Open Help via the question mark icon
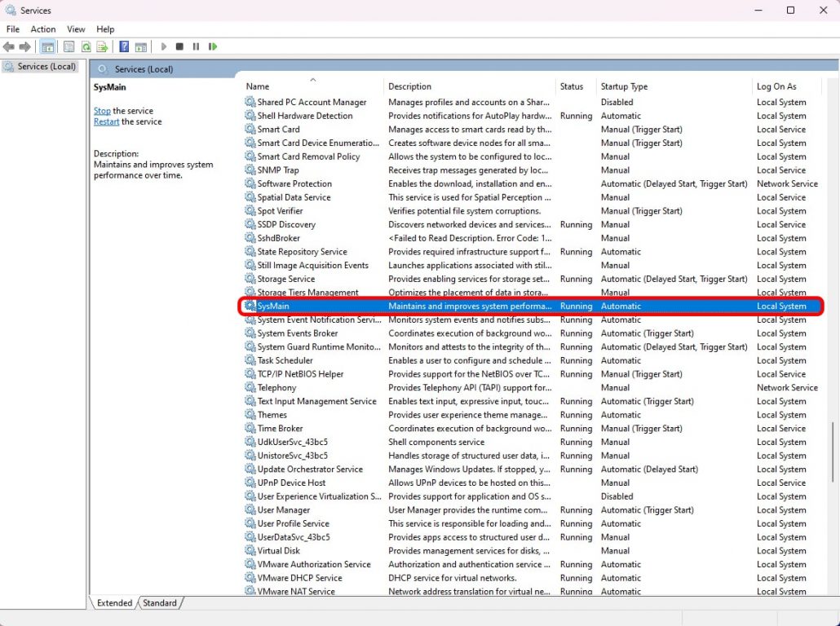 click(124, 47)
